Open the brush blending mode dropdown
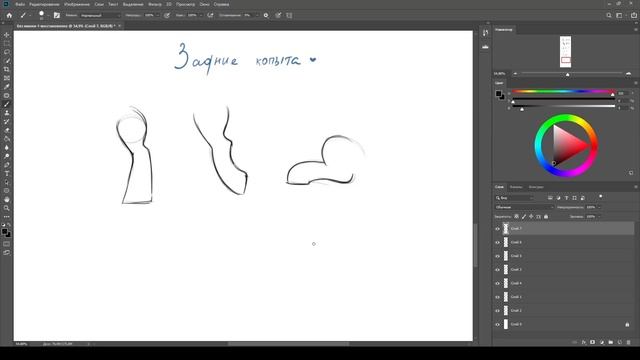Viewport: 640px width, 360px height. 100,15
